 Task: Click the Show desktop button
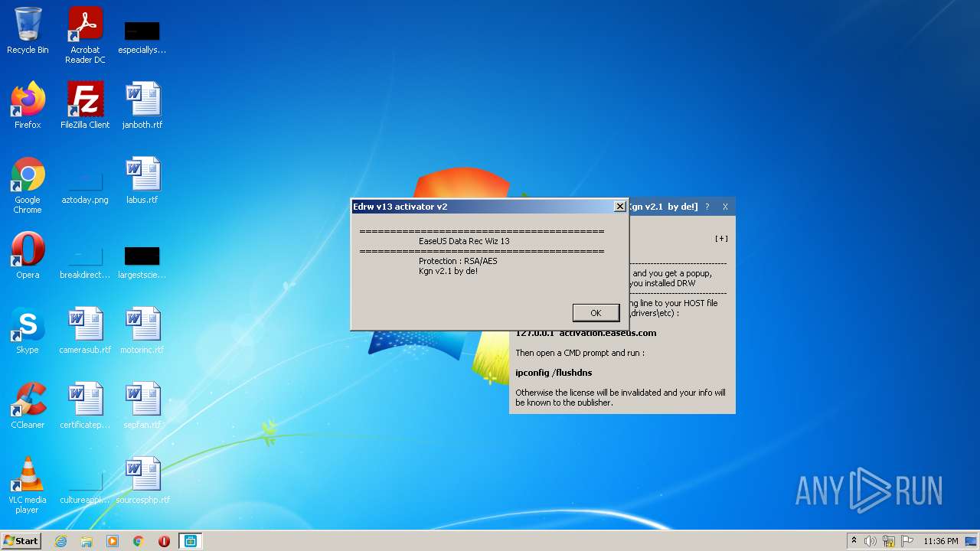972,541
